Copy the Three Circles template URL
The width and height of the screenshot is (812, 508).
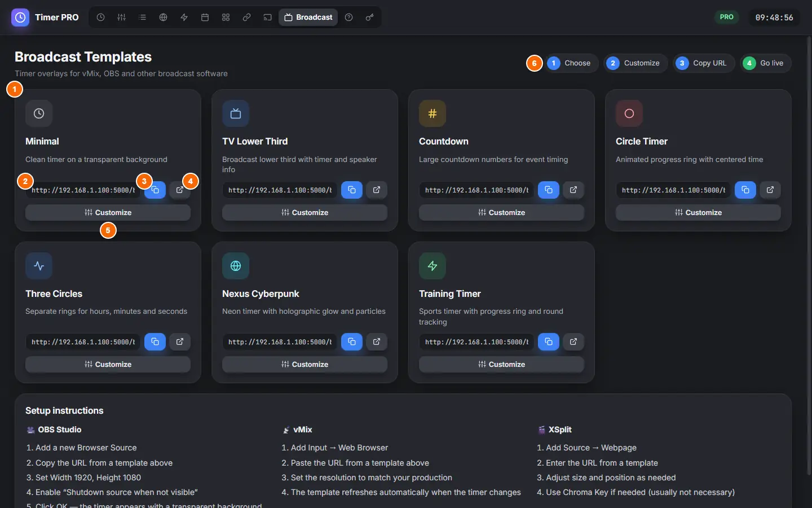[155, 342]
